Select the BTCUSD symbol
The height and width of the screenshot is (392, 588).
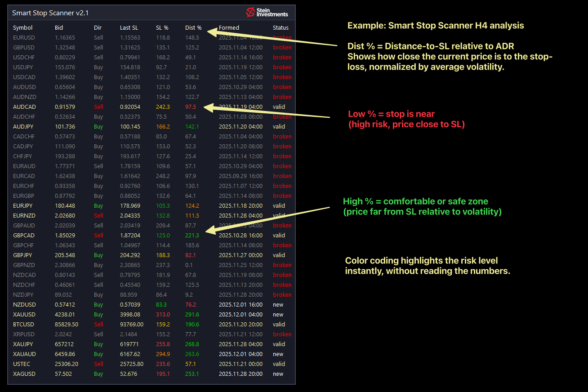pos(23,325)
